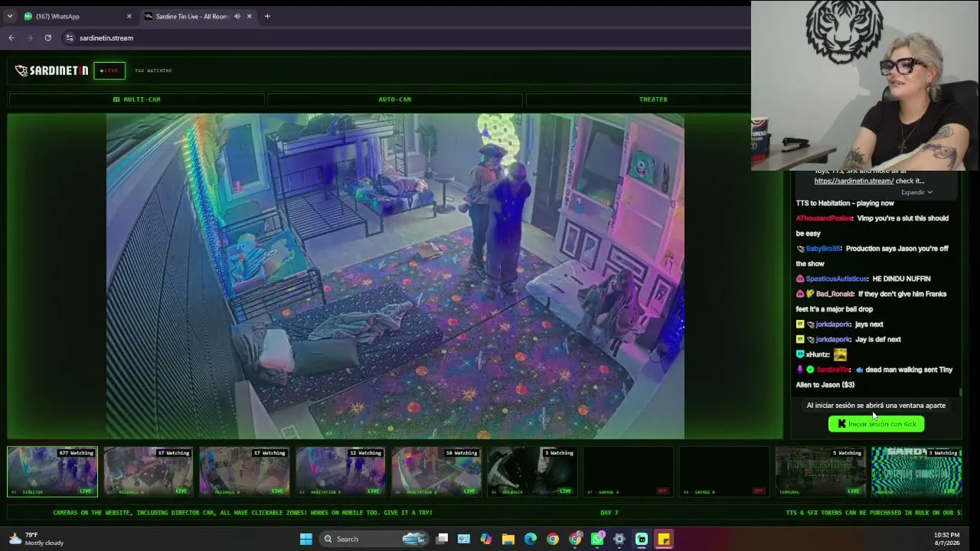Viewport: 980px width, 551px height.
Task: View site information icon in address bar
Action: point(70,37)
